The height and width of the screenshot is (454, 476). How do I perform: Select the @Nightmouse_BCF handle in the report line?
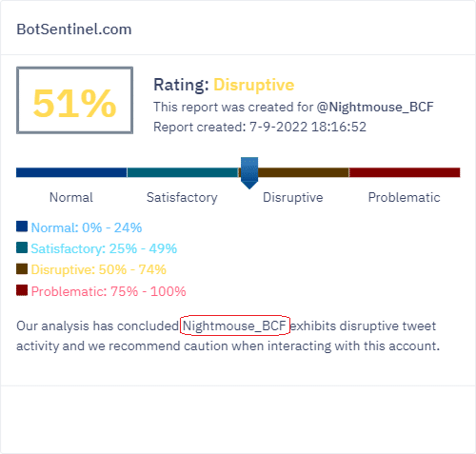375,108
